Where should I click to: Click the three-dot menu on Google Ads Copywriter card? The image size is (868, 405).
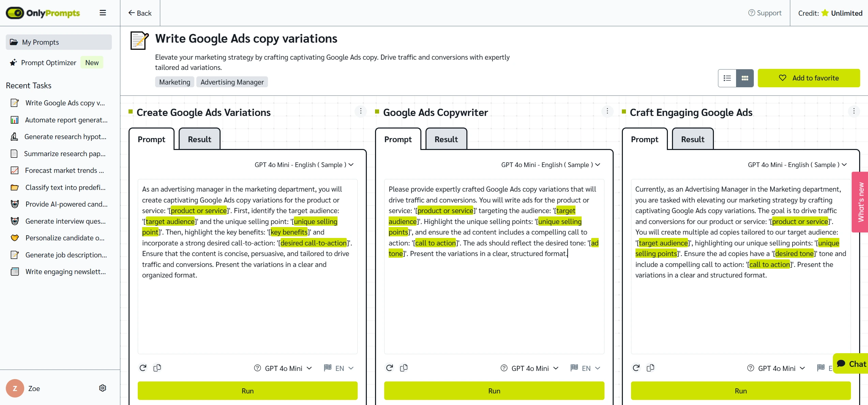(x=607, y=111)
